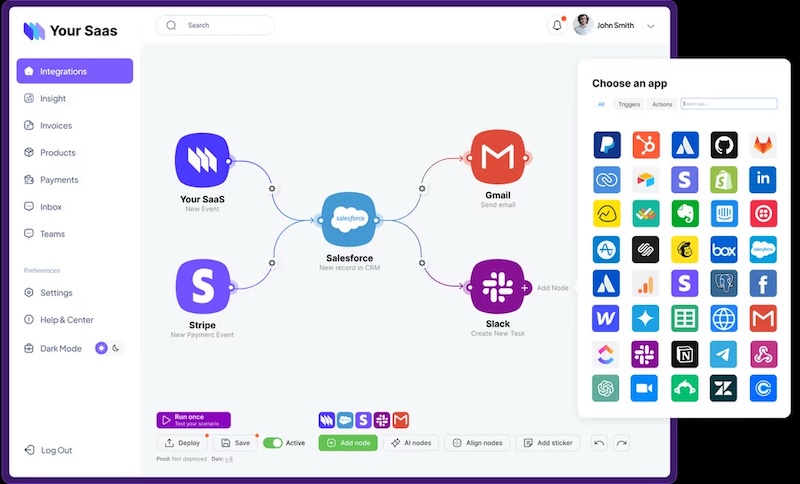Choose the Airtable app icon
This screenshot has height=484, width=800.
pyautogui.click(x=646, y=180)
